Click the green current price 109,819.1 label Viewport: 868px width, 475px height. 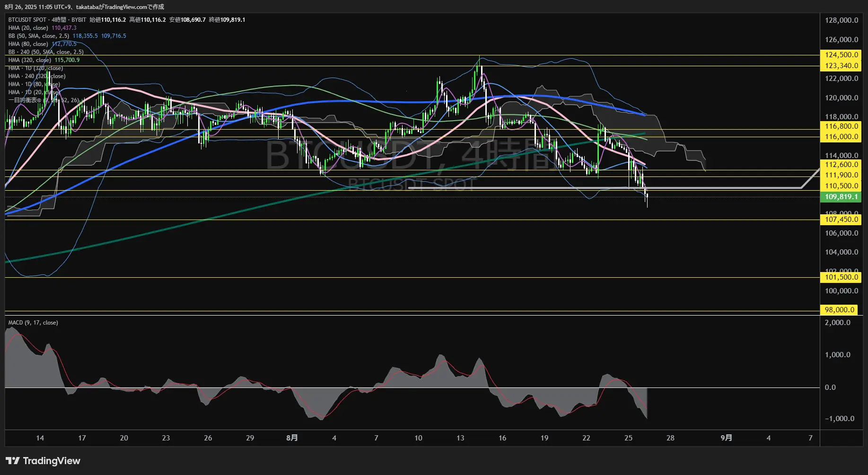click(x=841, y=197)
